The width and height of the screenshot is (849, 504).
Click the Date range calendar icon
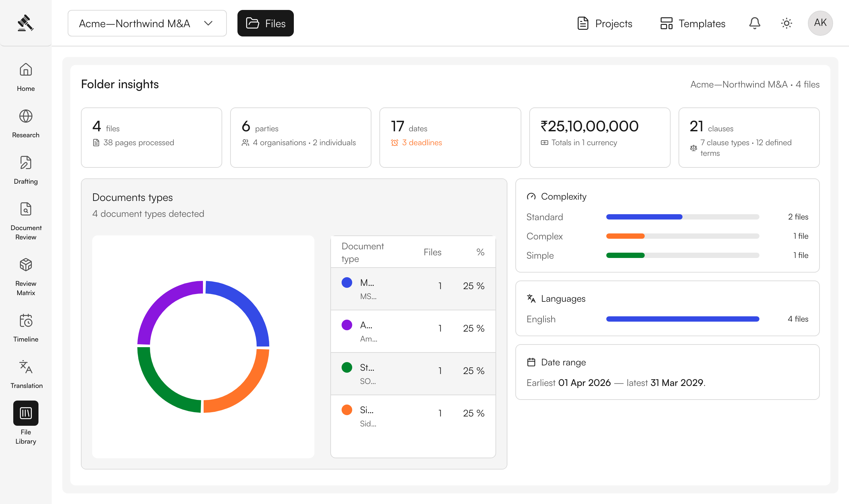coord(531,362)
